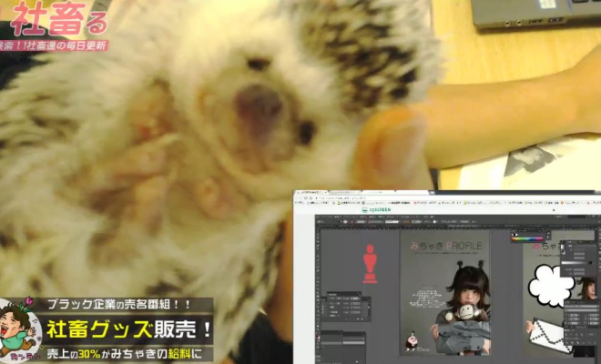Pick a color from the rainbow spectrum bar
This screenshot has width=601, height=364.
(525, 238)
